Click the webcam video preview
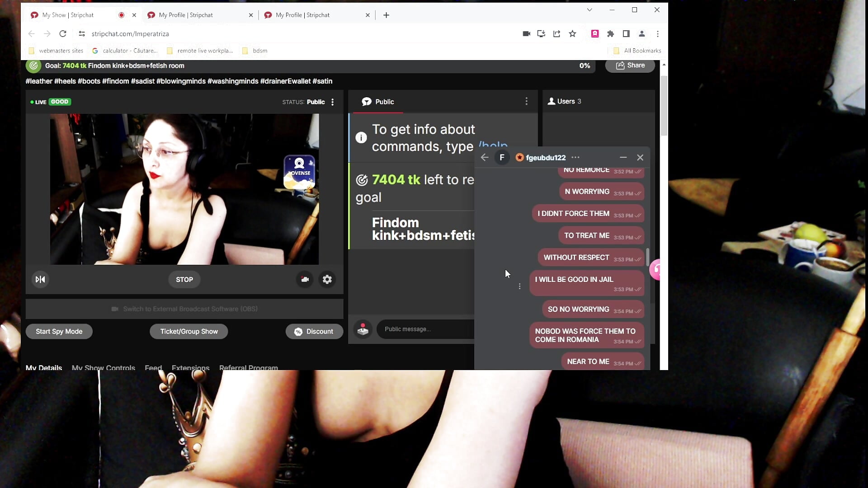 click(184, 189)
